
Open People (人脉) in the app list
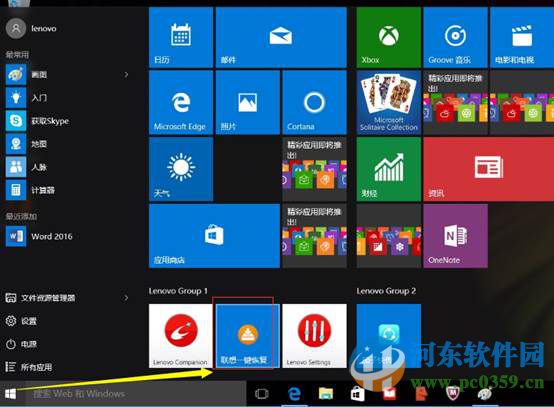click(67, 167)
